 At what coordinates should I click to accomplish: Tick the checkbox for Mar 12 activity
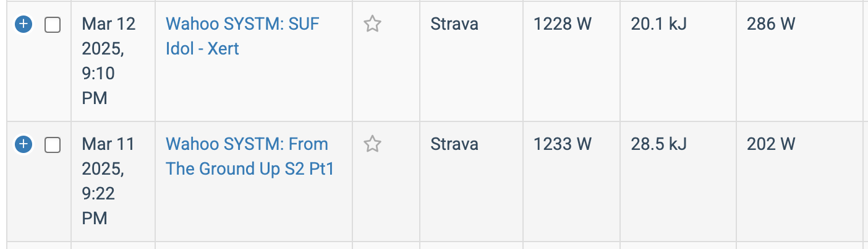[x=53, y=25]
